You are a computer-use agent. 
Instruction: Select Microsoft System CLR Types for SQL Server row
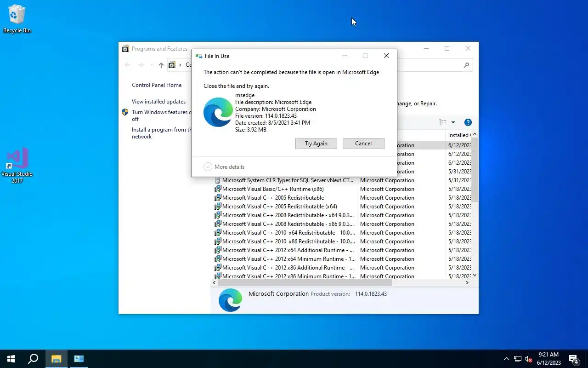342,180
